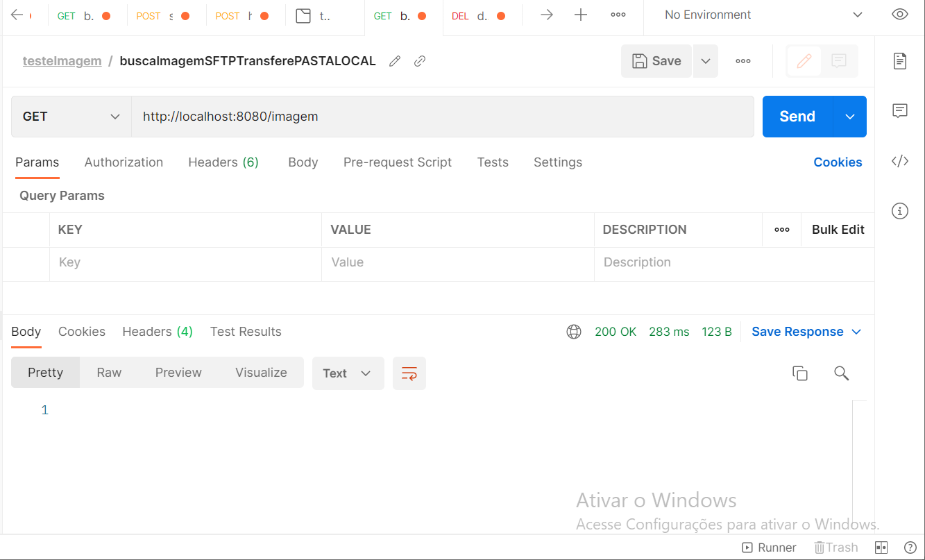Viewport: 925px width, 560px height.
Task: Open the request Body tab
Action: coord(303,162)
